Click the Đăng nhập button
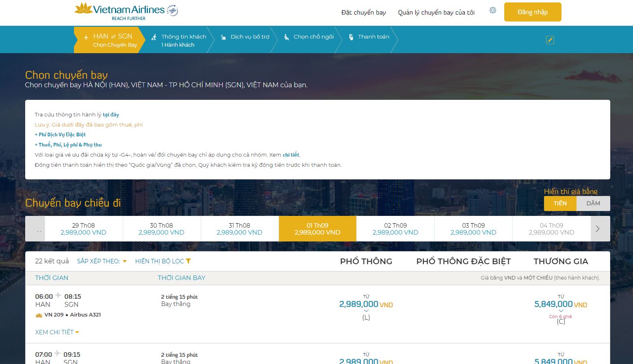 point(532,12)
